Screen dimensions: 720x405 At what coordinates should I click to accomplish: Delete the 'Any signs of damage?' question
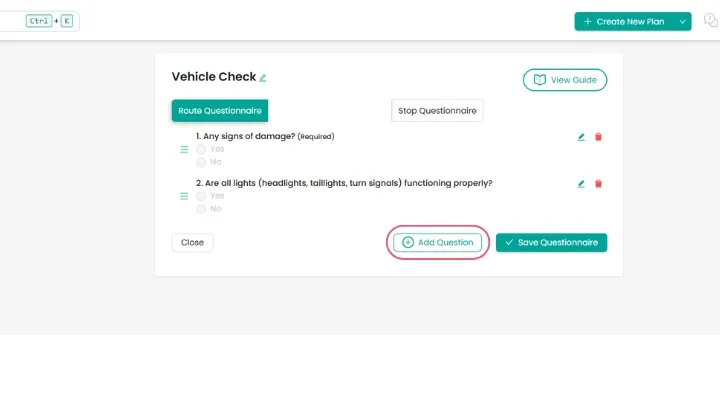[598, 137]
